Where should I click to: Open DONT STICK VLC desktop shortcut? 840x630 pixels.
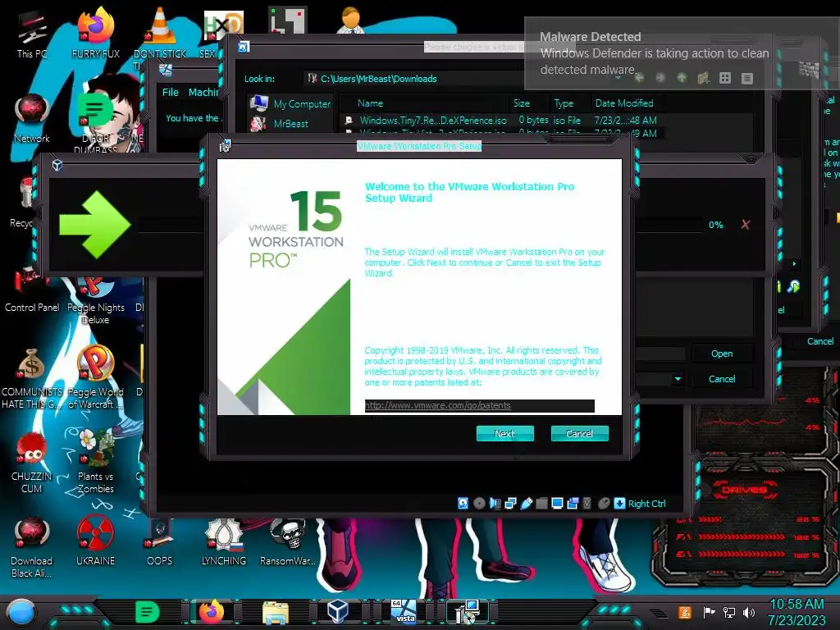(160, 33)
